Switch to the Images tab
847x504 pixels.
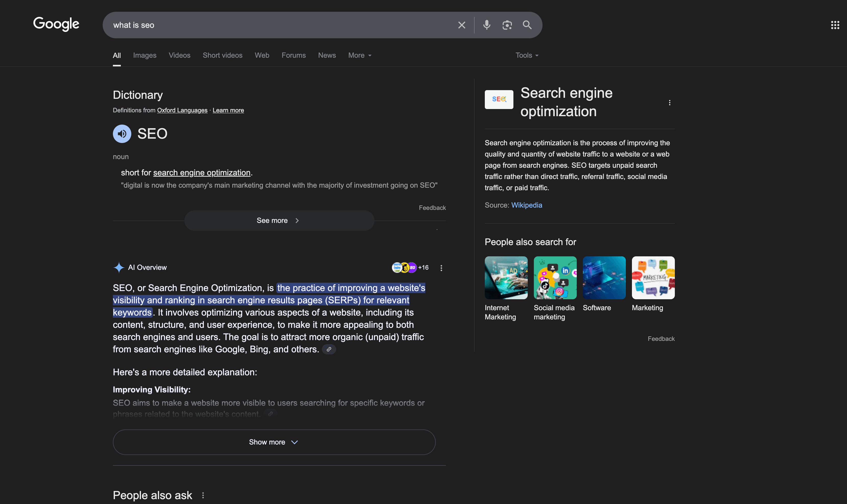tap(145, 55)
